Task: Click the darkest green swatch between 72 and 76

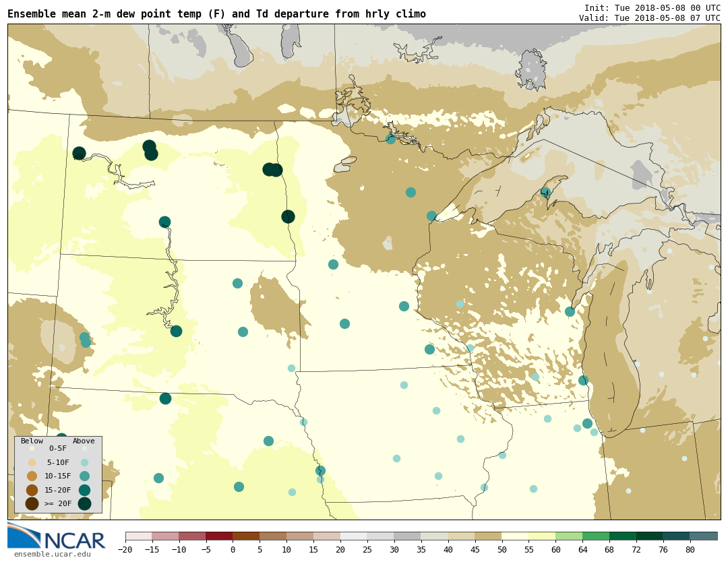Action: click(x=650, y=536)
